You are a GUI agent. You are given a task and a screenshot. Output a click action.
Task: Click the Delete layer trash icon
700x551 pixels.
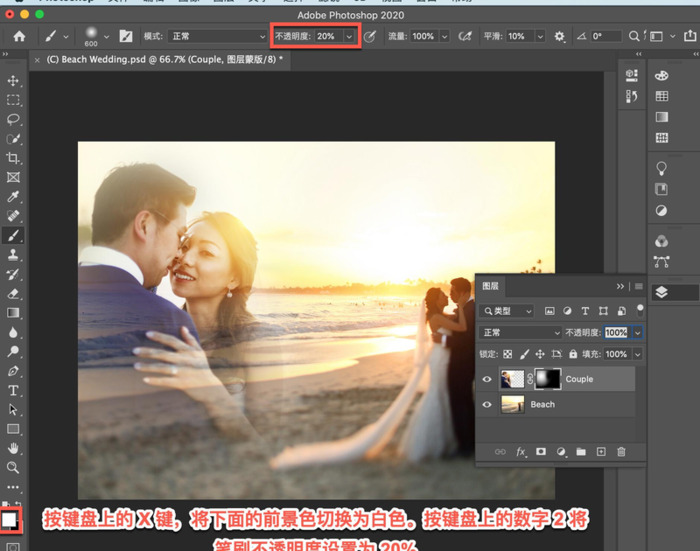(621, 452)
